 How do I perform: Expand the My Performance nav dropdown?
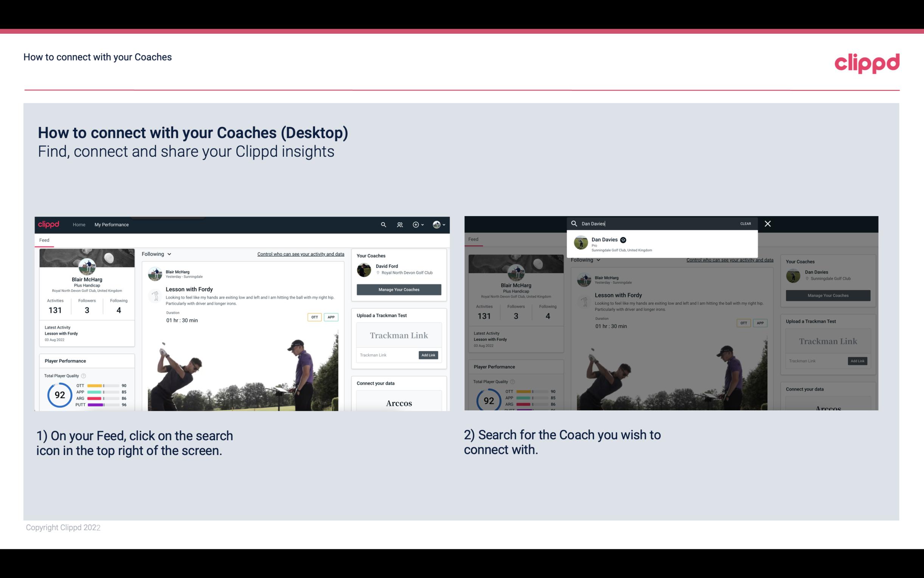[x=112, y=224]
